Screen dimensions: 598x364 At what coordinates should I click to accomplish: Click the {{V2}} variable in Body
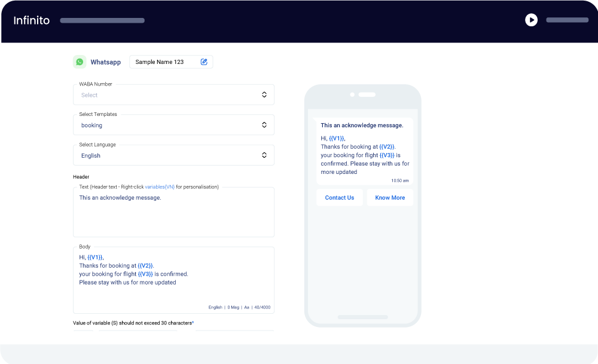pos(145,265)
